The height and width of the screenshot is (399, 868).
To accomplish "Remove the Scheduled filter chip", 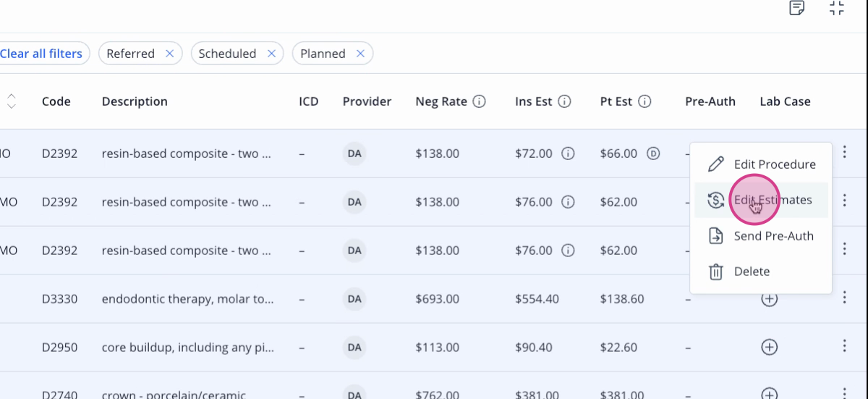I will 272,54.
